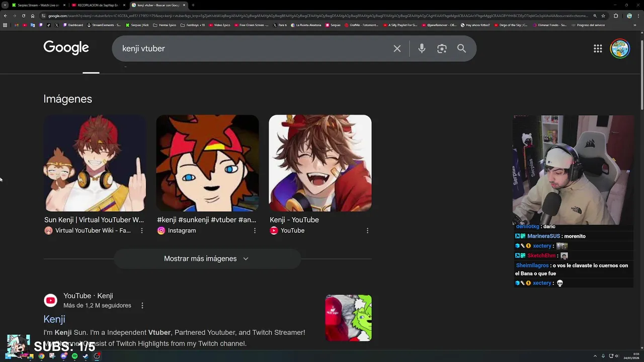This screenshot has height=362, width=644.
Task: Open the StreamElements bookmark
Action: click(x=104, y=25)
